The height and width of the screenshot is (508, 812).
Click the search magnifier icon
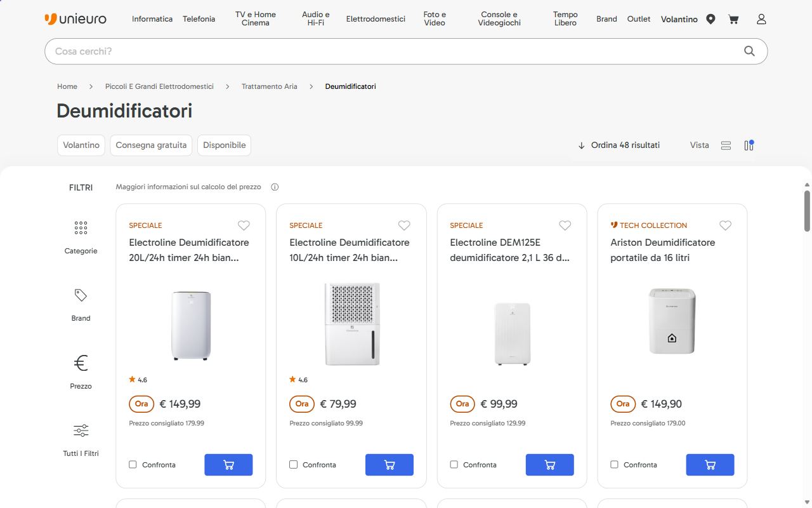749,51
